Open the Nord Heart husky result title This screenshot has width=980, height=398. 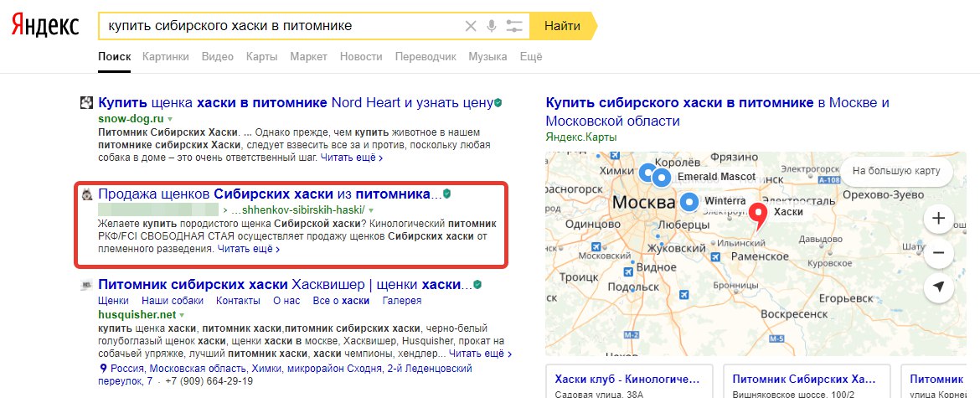pyautogui.click(x=296, y=103)
